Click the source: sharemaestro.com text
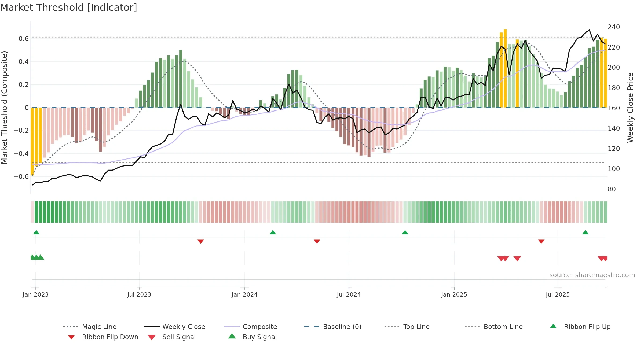The width and height of the screenshot is (644, 362). 592,275
